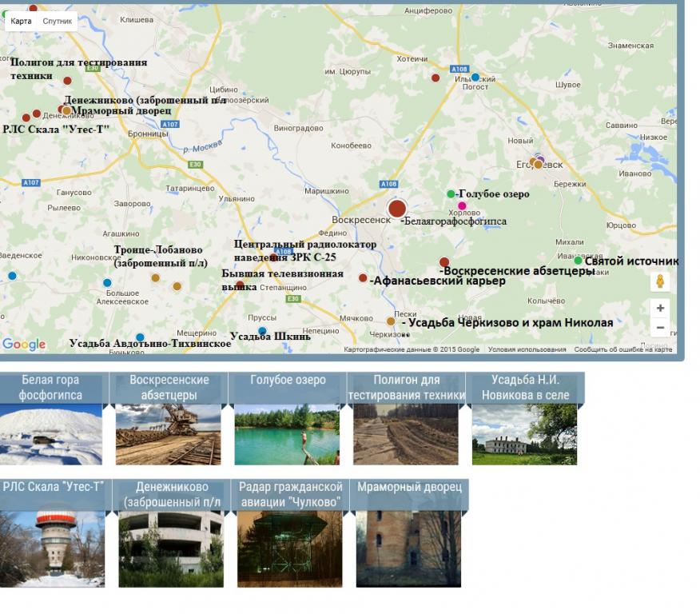This screenshot has height=614, width=700.
Task: Open the Google logo link
Action: pyautogui.click(x=24, y=345)
